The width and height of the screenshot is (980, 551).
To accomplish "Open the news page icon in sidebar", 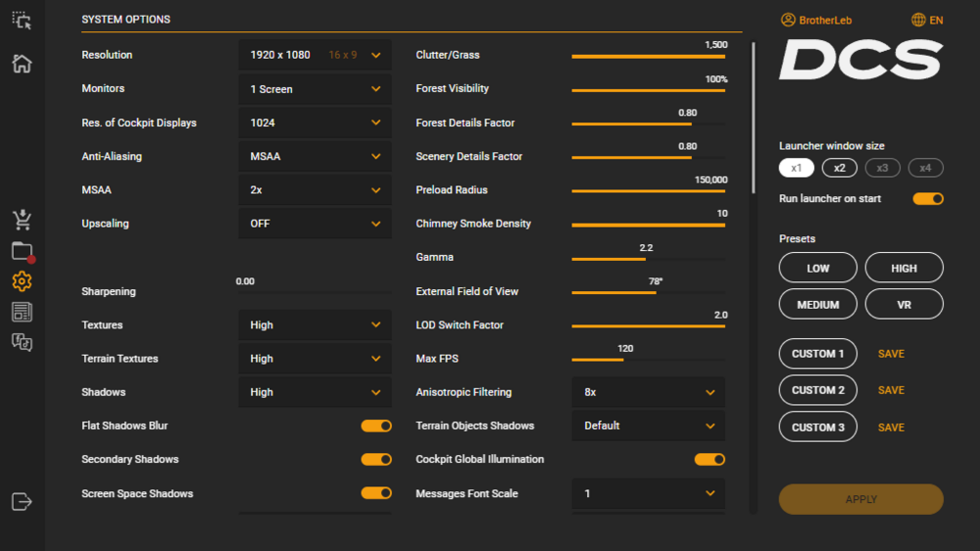I will pyautogui.click(x=22, y=312).
